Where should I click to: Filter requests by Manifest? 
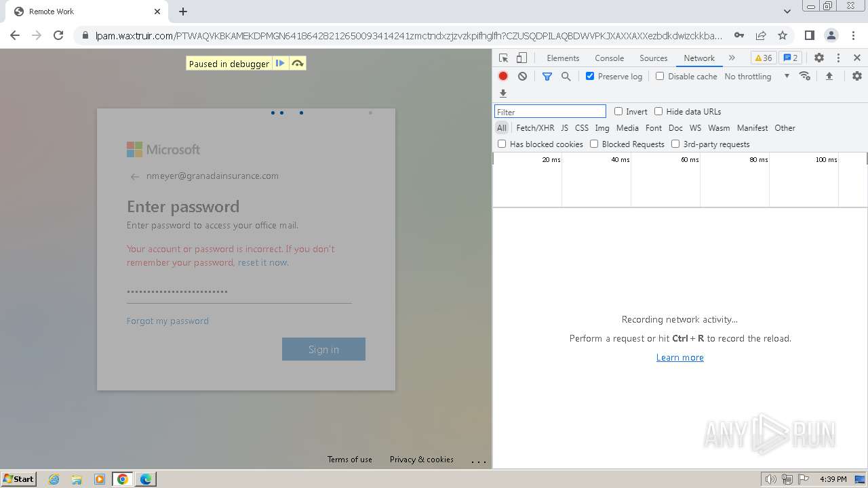point(753,128)
